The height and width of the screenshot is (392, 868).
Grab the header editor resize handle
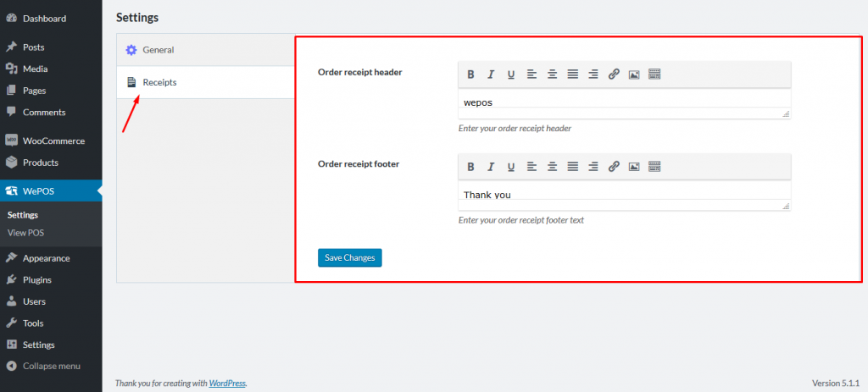click(786, 114)
